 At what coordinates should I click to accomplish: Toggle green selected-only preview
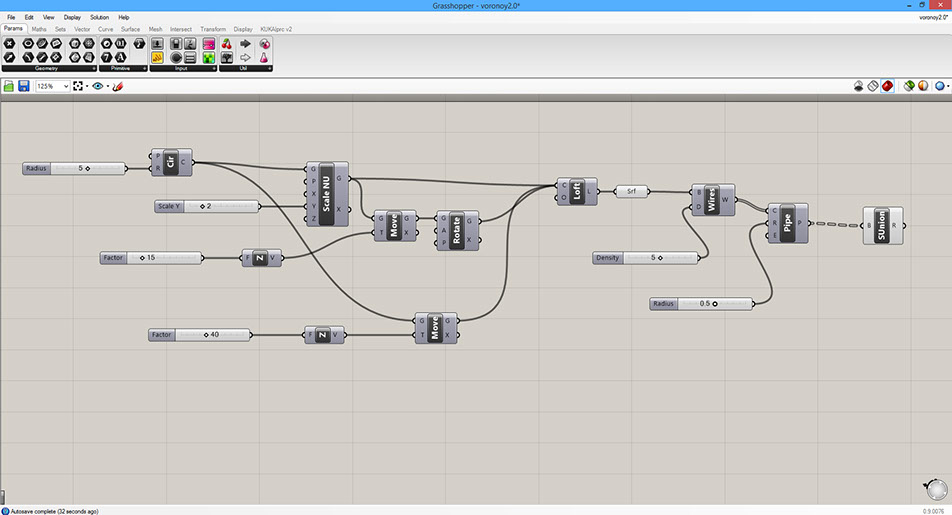coord(909,86)
